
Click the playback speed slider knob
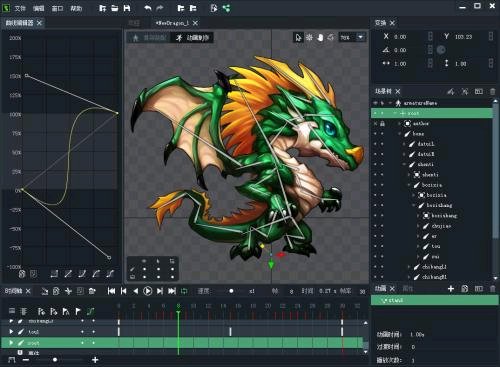231,291
